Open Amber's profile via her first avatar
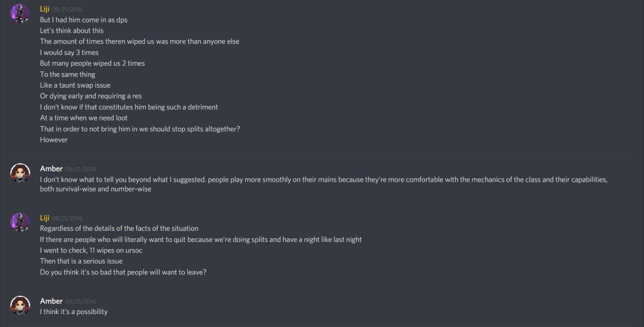Screen dimensions: 644x327 (x=20, y=173)
